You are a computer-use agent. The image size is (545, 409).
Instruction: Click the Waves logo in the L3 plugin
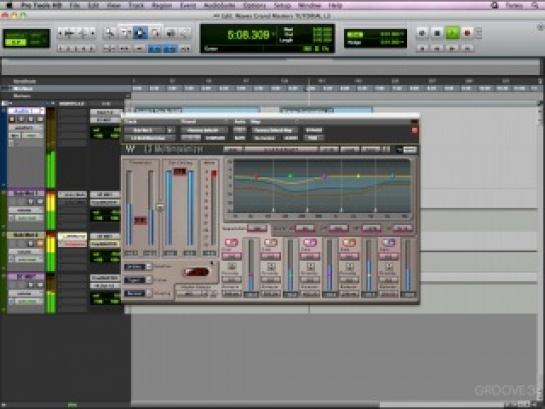point(130,149)
